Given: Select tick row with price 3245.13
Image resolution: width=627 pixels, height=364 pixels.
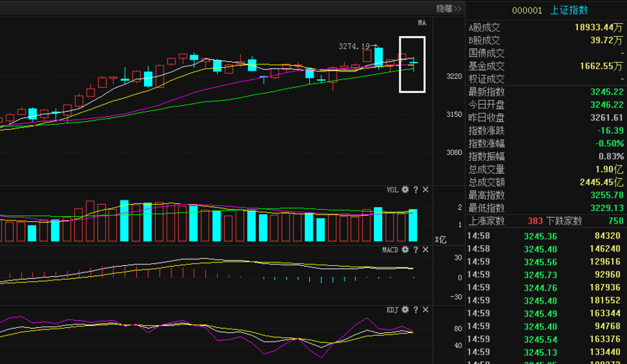Looking at the screenshot, I should click(x=546, y=352).
